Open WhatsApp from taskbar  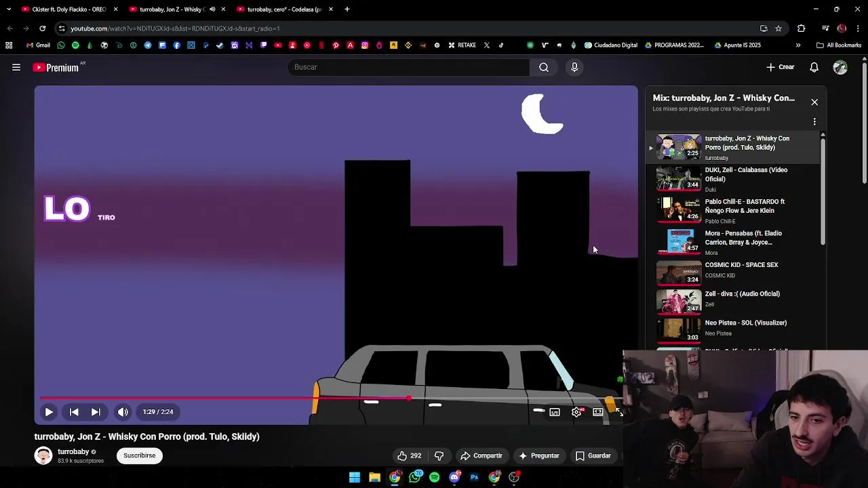tap(415, 477)
